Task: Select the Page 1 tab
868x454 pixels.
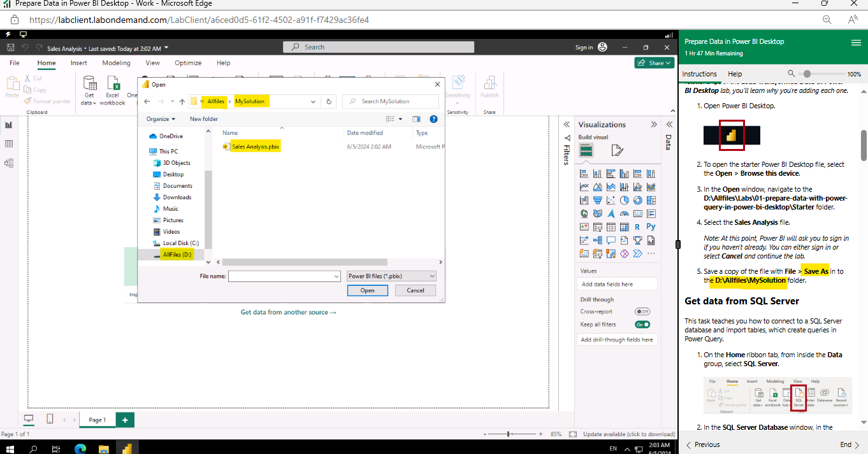Action: [x=98, y=420]
